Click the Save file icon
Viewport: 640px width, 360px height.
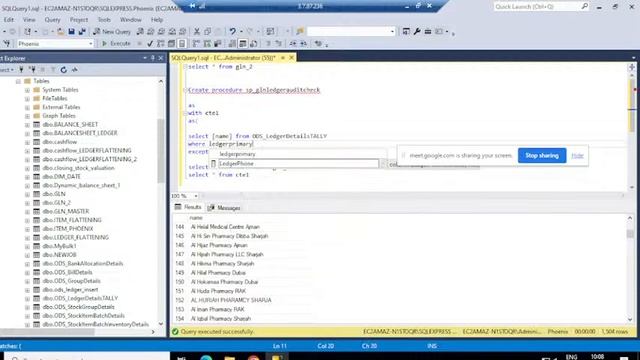click(71, 31)
